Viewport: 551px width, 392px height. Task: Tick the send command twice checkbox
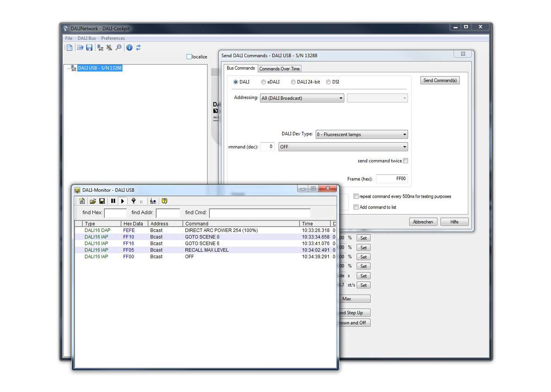coord(405,161)
